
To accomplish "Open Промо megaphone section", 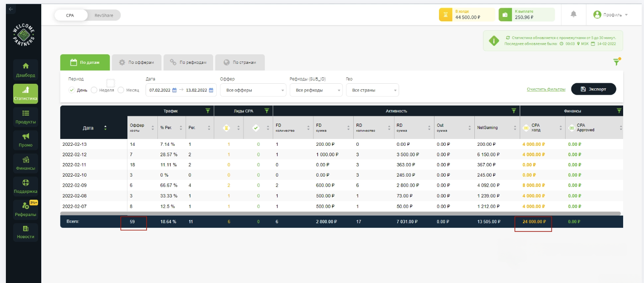I will point(25,139).
